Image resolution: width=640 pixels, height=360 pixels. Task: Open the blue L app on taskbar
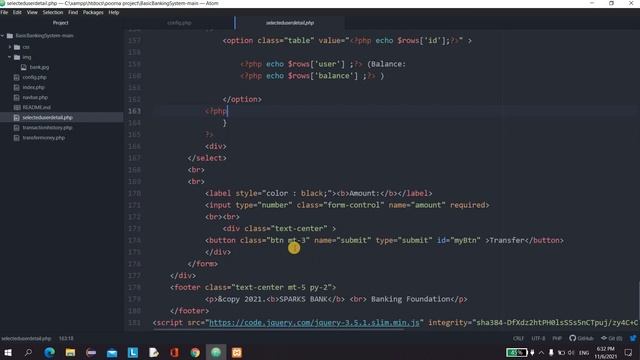(133, 353)
